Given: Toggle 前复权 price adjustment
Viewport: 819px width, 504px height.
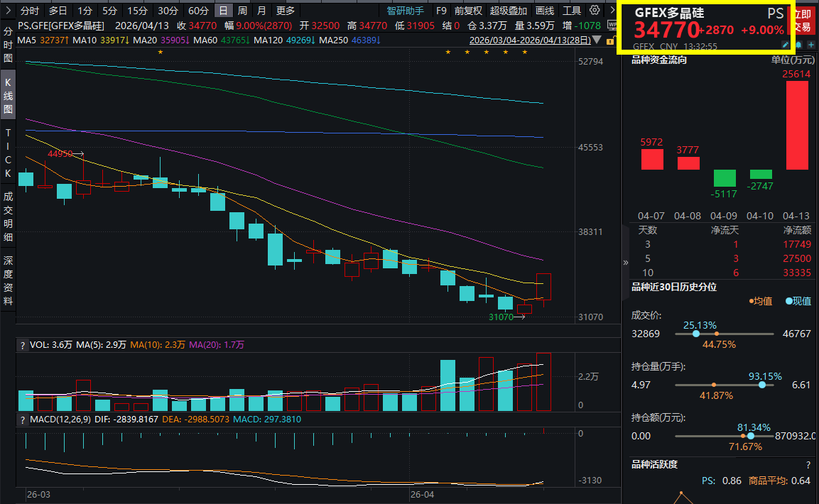Looking at the screenshot, I should (x=468, y=11).
